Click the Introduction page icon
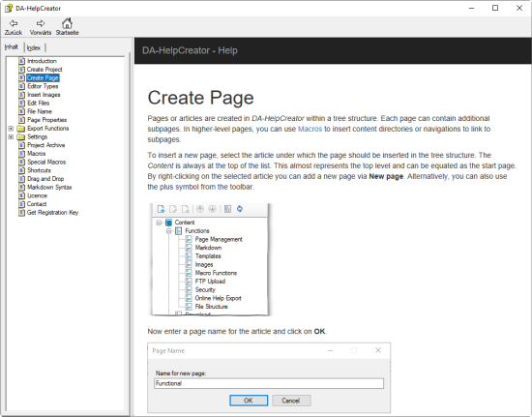532x417 pixels. (x=21, y=61)
